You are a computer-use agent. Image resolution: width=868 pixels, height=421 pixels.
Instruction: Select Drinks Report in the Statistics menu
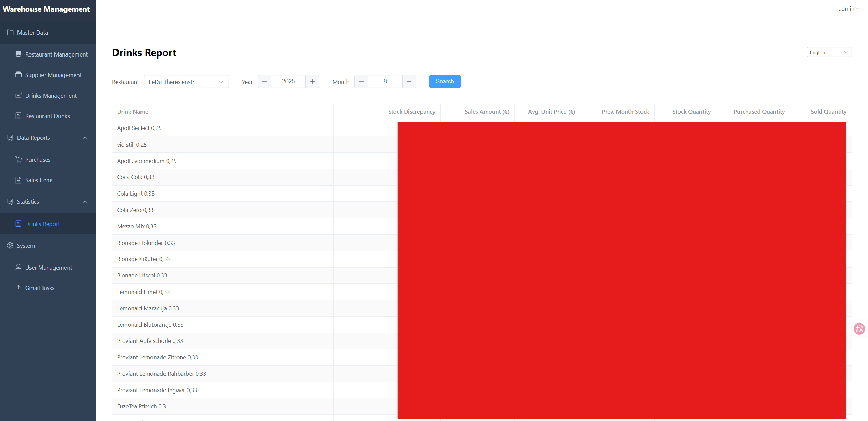click(42, 224)
